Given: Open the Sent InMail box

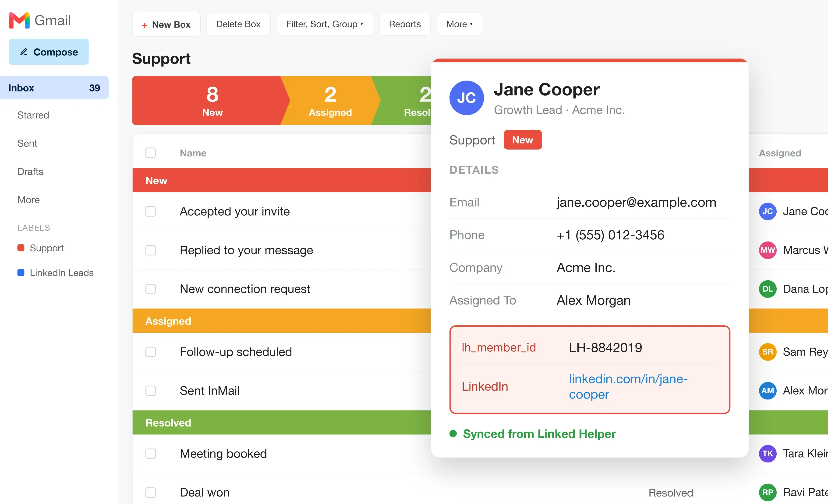Looking at the screenshot, I should click(210, 391).
